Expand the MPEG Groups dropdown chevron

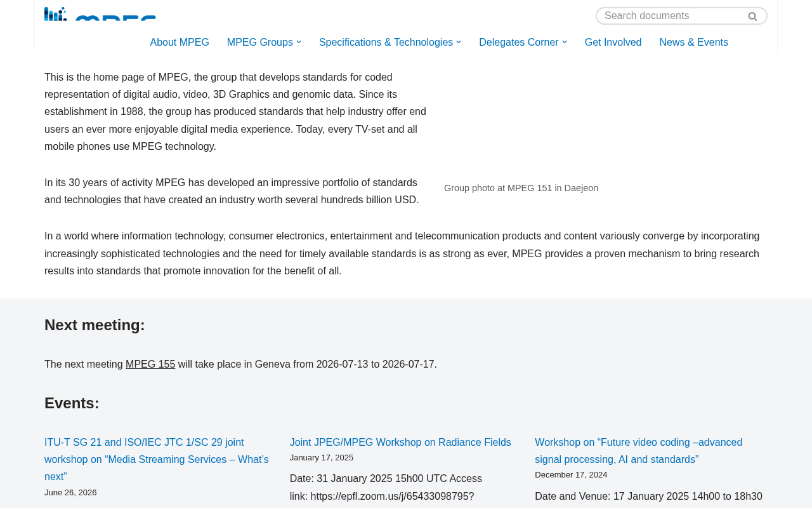(299, 43)
